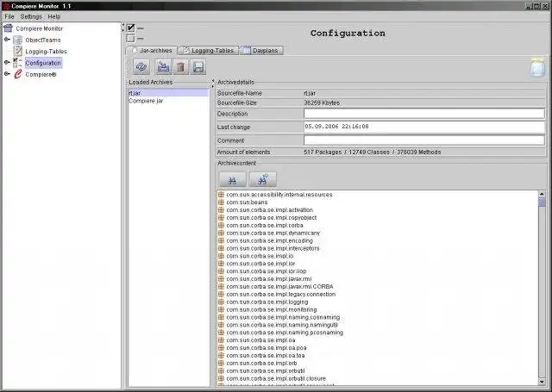Click package icon beside com.sun.corba.se.impl.io
552x392 pixels.
[221, 256]
